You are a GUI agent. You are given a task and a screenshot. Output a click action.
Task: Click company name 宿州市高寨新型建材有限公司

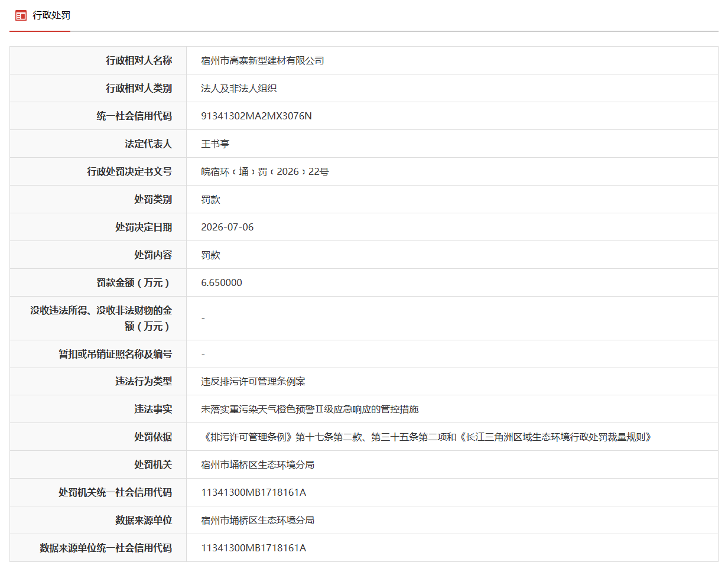262,60
